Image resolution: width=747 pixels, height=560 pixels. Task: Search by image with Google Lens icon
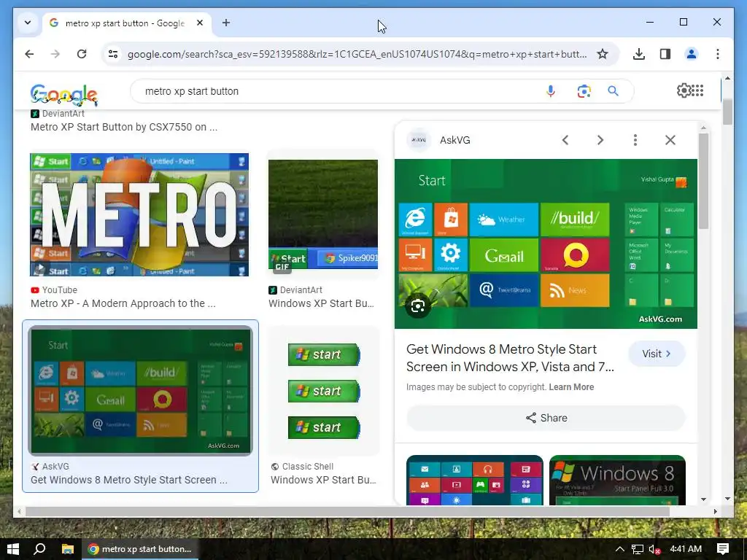point(584,91)
